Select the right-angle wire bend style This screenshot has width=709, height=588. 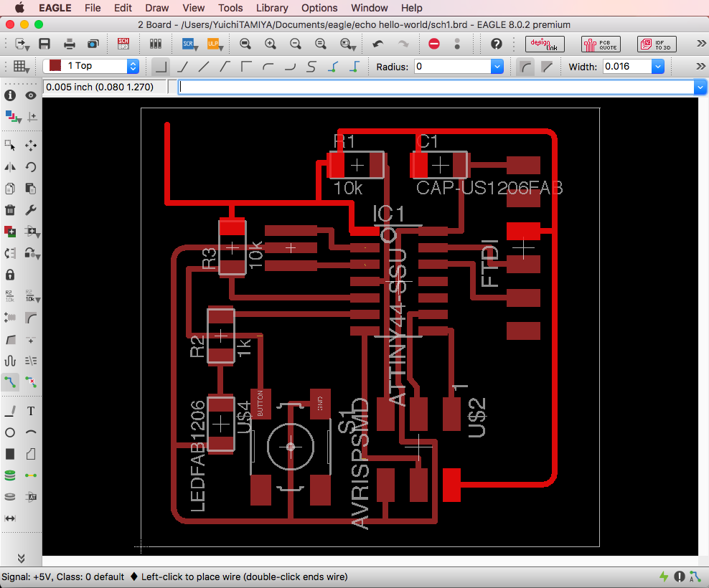160,67
